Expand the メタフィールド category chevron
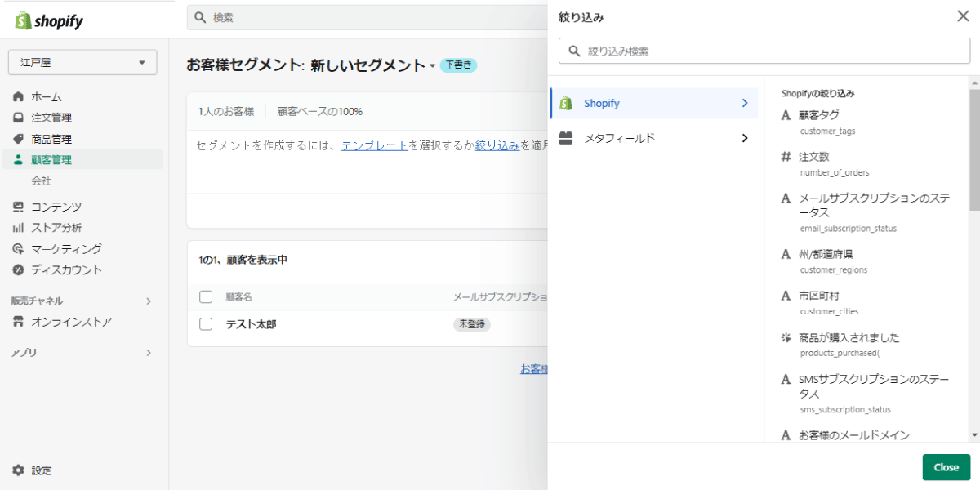The image size is (980, 490). pyautogui.click(x=744, y=138)
